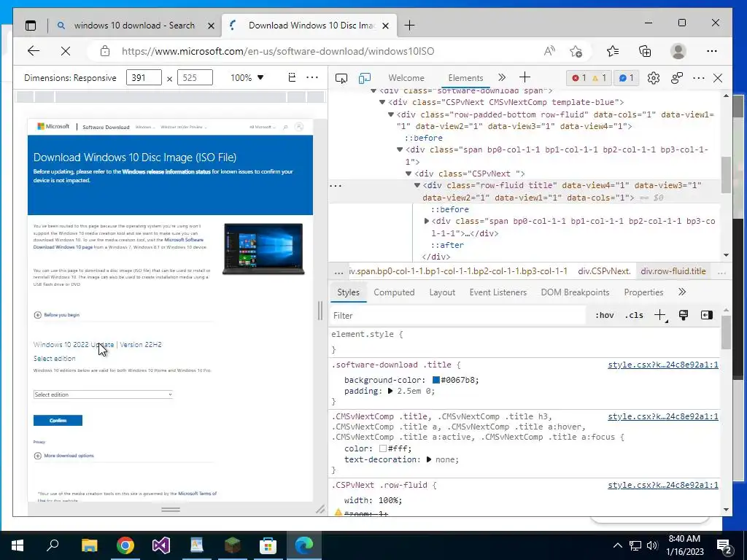Expand More download options section
The height and width of the screenshot is (560, 747).
pyautogui.click(x=64, y=456)
